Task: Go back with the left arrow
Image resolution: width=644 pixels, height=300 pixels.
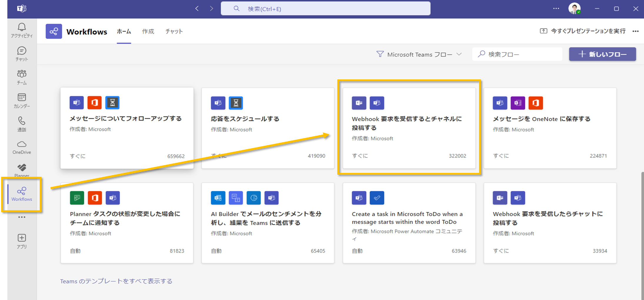Action: tap(197, 9)
